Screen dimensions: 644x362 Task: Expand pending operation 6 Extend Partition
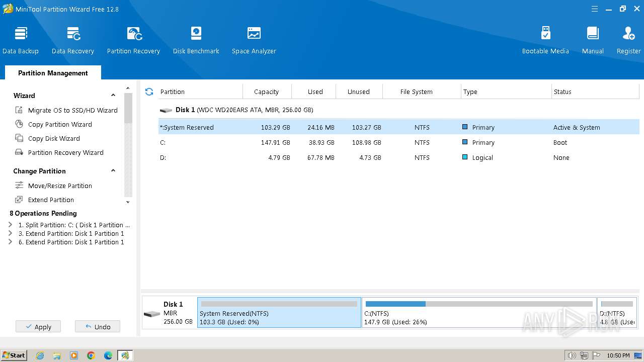coord(11,242)
